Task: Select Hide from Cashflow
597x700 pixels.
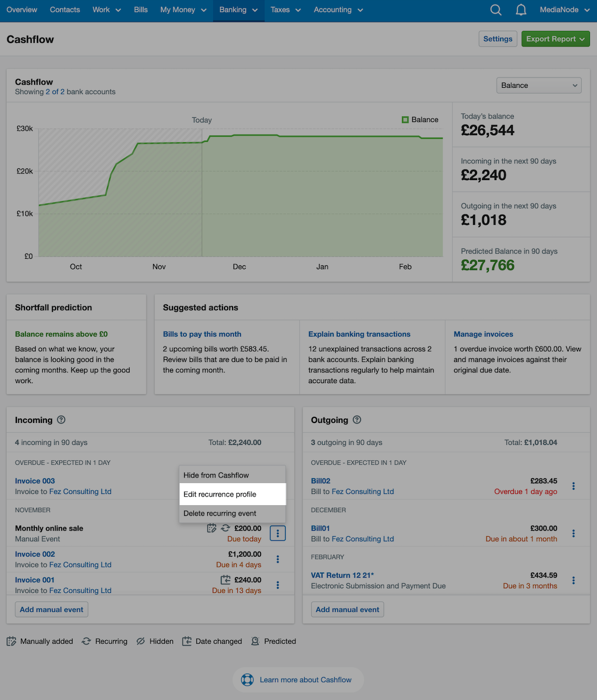Action: 232,475
